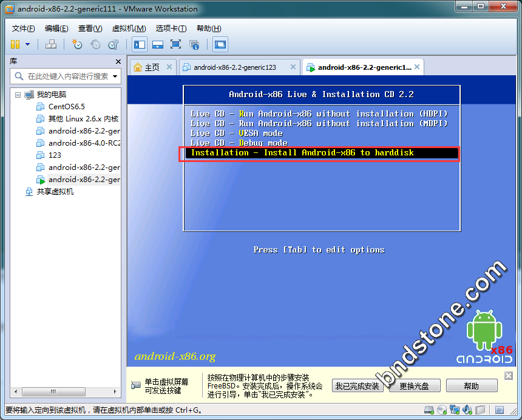Click the grey device icon after the sound card
522x420 pixels.
click(x=480, y=410)
